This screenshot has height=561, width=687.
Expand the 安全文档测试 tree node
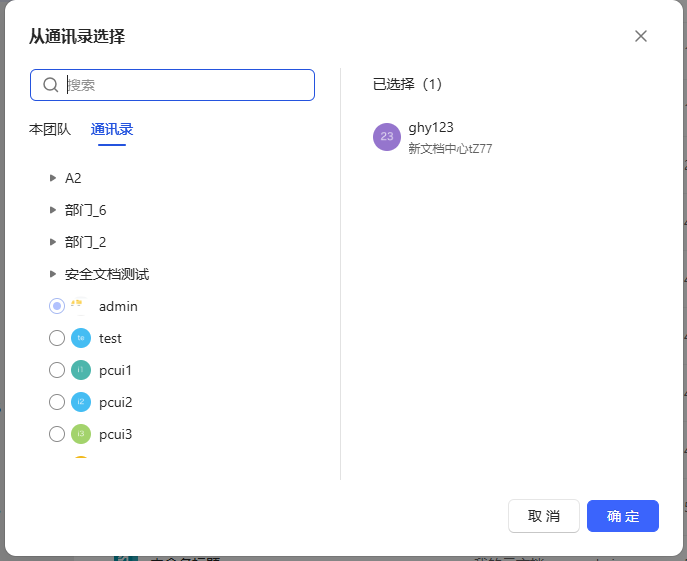click(x=53, y=274)
